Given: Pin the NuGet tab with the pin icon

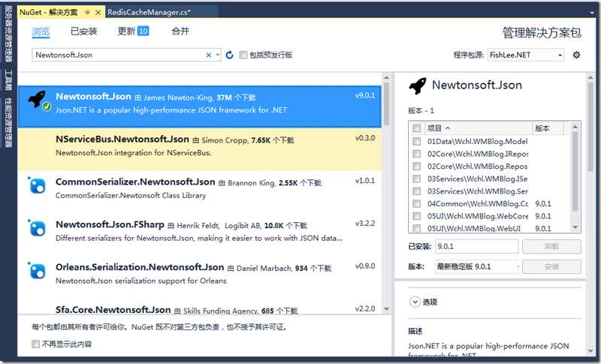Looking at the screenshot, I should [x=87, y=13].
